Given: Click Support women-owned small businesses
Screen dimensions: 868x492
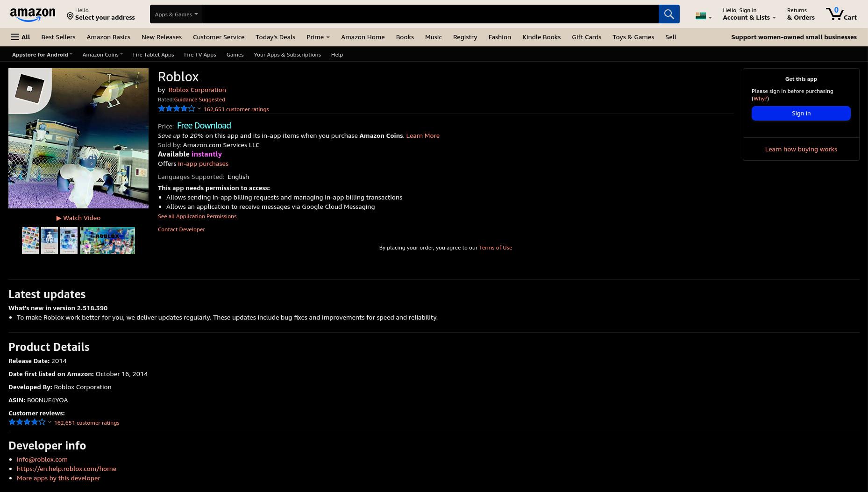Looking at the screenshot, I should click(x=794, y=37).
